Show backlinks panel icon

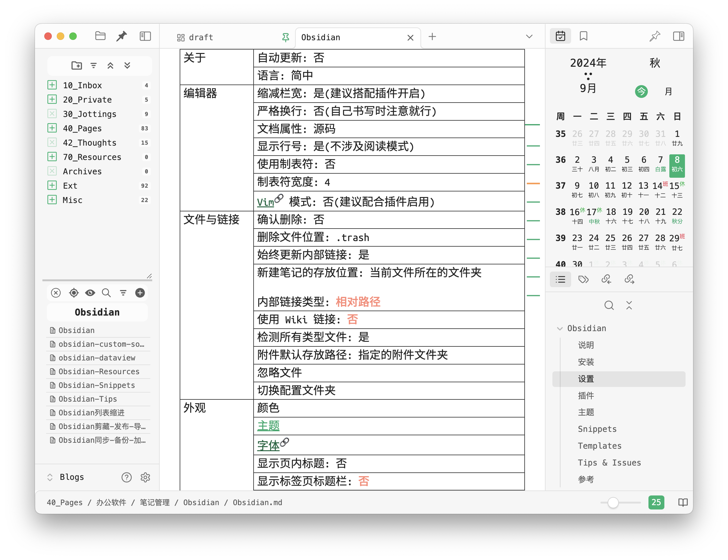tap(606, 279)
